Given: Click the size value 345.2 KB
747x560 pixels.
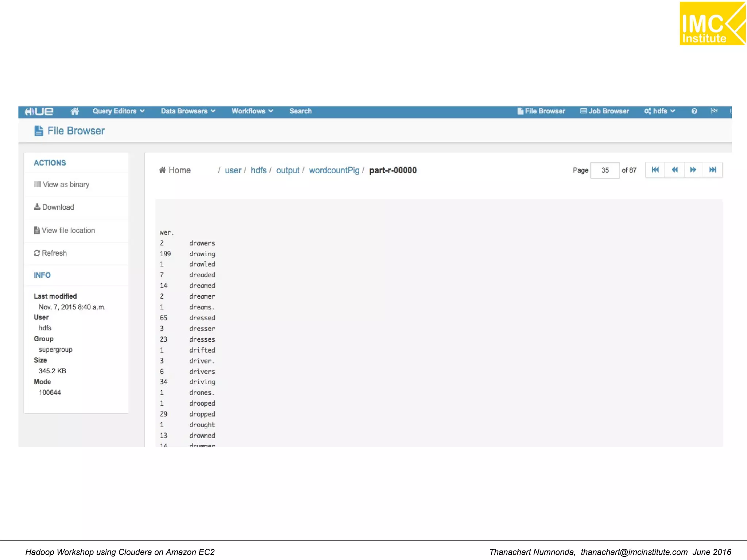Looking at the screenshot, I should coord(53,371).
